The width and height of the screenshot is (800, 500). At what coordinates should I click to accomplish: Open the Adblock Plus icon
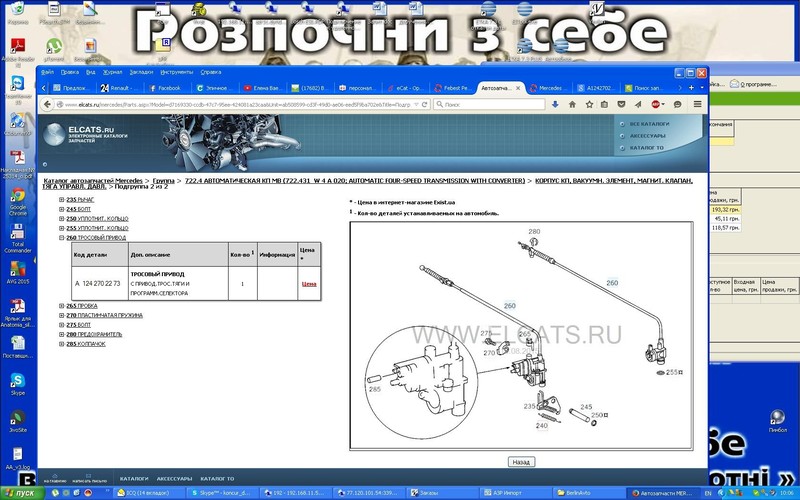pos(656,104)
